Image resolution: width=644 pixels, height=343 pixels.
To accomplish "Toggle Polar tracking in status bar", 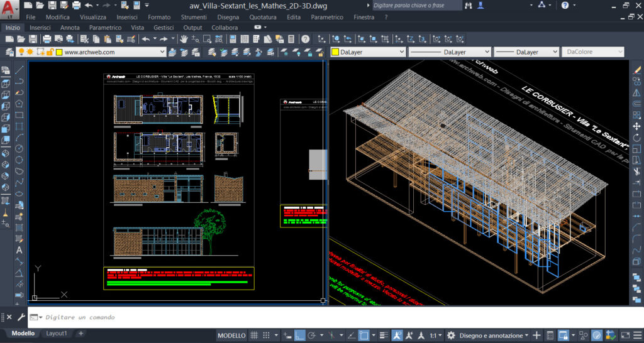I will point(312,335).
